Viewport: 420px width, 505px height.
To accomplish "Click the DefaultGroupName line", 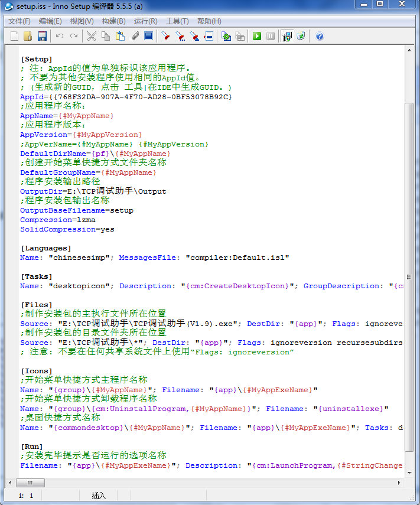I will click(x=88, y=172).
